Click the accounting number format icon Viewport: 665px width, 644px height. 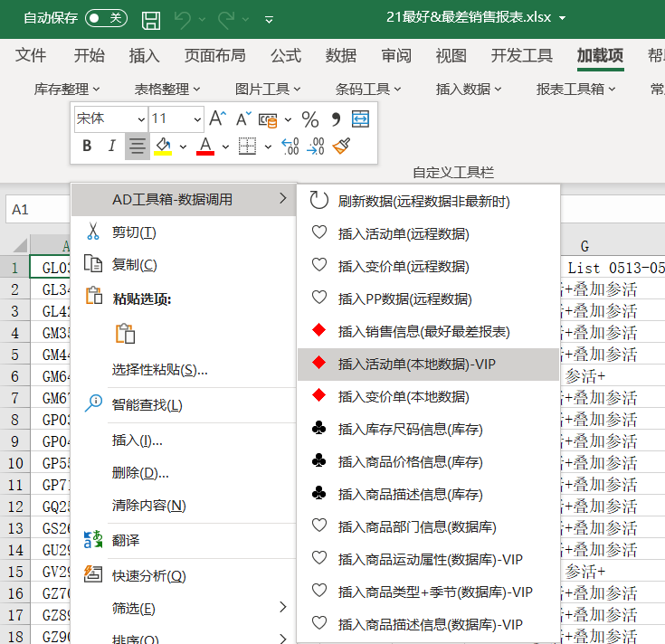[268, 120]
